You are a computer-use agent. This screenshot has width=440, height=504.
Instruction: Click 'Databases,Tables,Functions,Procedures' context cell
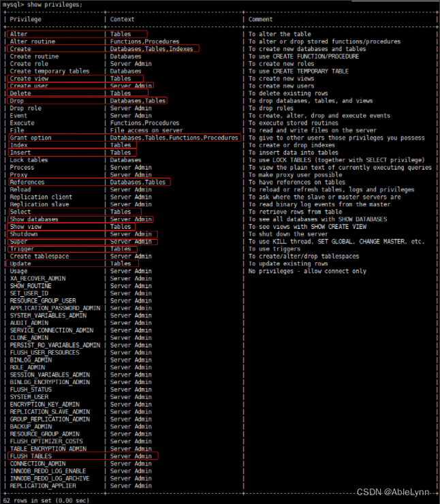[174, 138]
